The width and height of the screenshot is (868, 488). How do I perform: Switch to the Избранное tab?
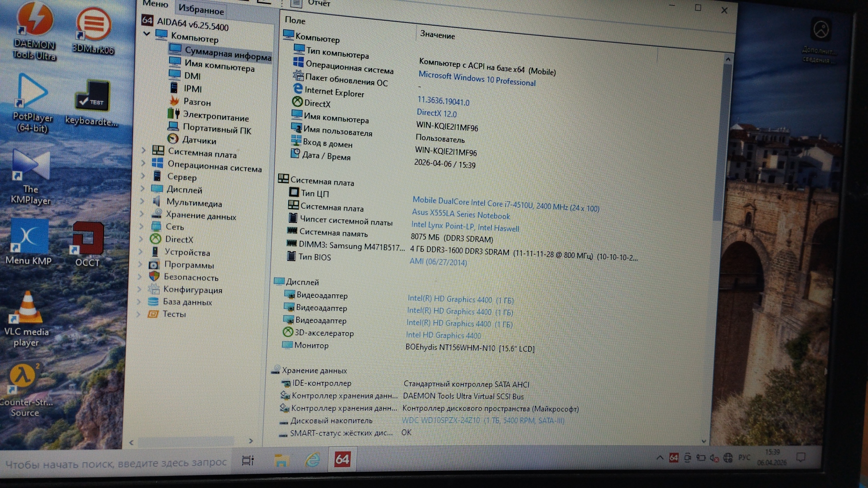(x=201, y=9)
